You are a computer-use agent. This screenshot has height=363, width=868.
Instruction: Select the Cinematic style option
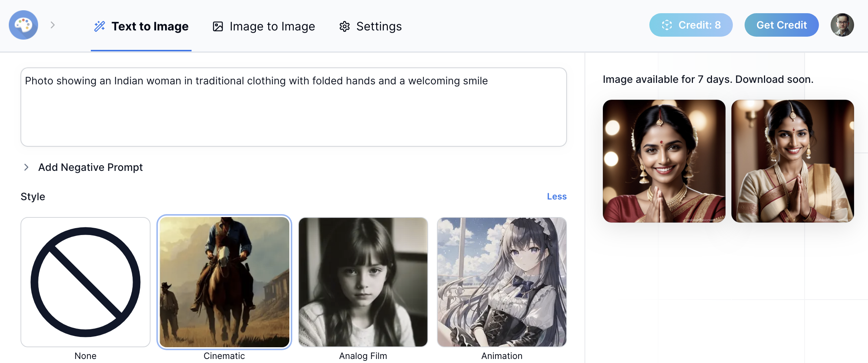[224, 282]
